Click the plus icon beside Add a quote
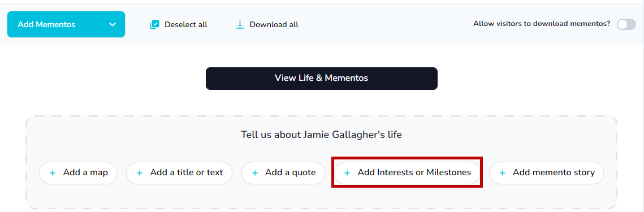Viewport: 644px width, 212px height. (254, 173)
